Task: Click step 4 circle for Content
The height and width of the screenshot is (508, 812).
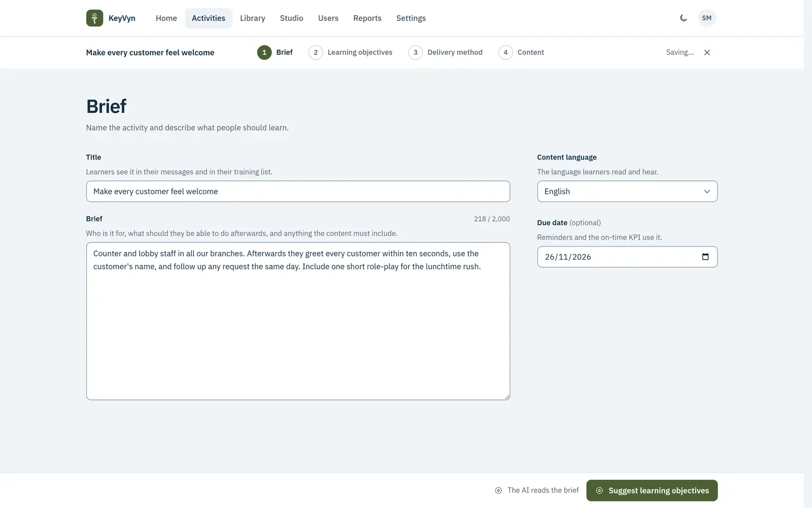Action: pyautogui.click(x=505, y=52)
